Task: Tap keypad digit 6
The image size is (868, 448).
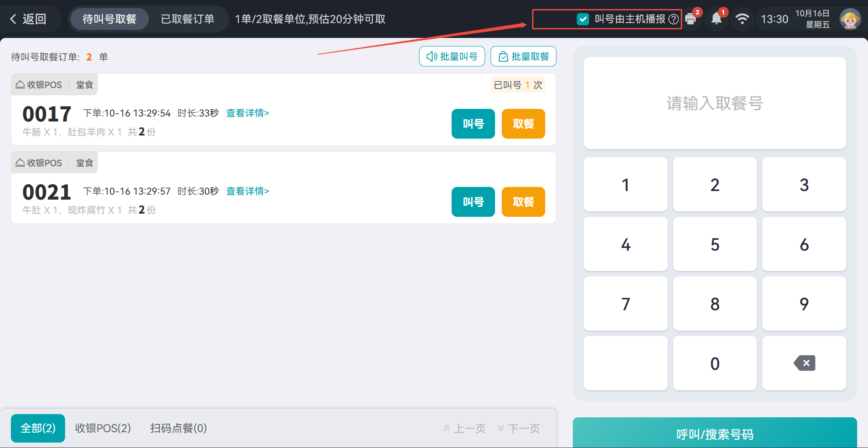Action: pos(804,244)
